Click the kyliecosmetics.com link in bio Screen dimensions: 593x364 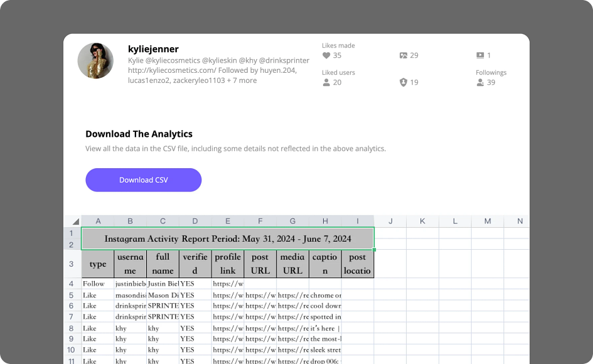pos(172,70)
